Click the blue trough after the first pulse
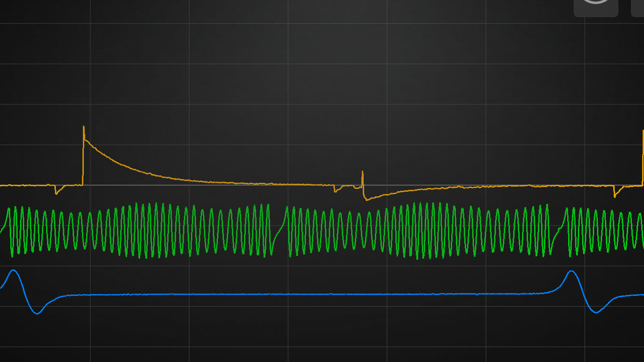 [37, 313]
